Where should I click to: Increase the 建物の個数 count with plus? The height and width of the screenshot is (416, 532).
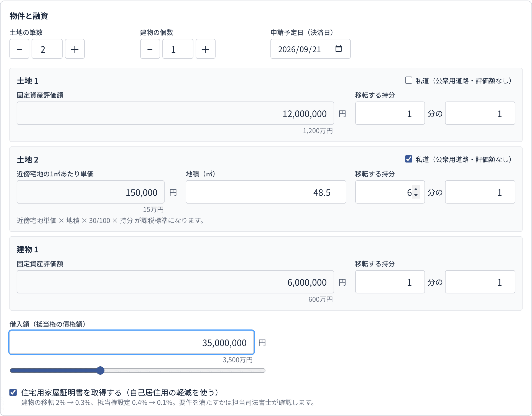206,49
